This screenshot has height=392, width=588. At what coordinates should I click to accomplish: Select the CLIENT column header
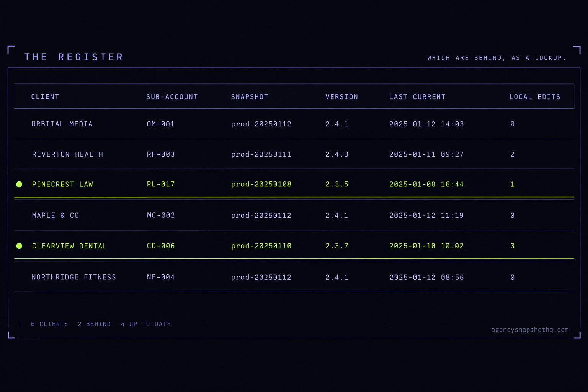pos(45,97)
